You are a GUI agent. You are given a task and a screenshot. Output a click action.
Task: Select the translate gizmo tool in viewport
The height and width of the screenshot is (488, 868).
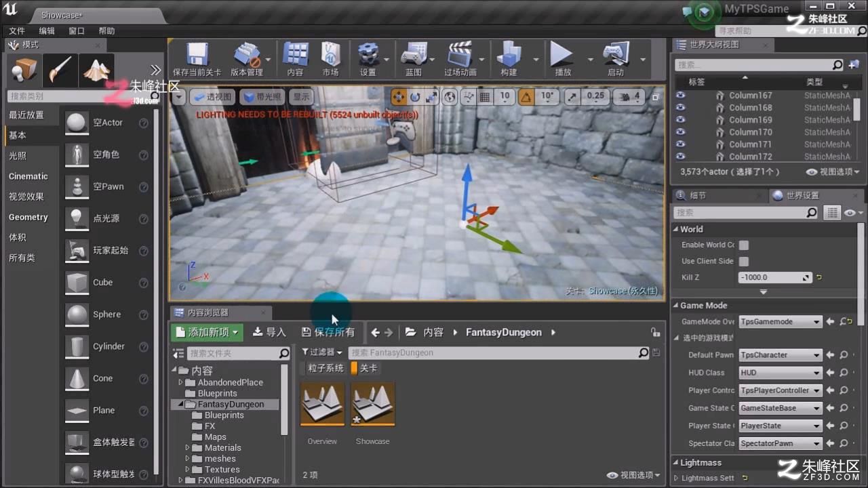(398, 97)
